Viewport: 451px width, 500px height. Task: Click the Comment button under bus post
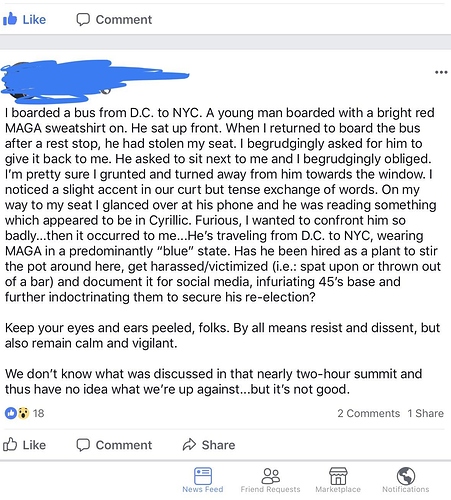point(114,445)
